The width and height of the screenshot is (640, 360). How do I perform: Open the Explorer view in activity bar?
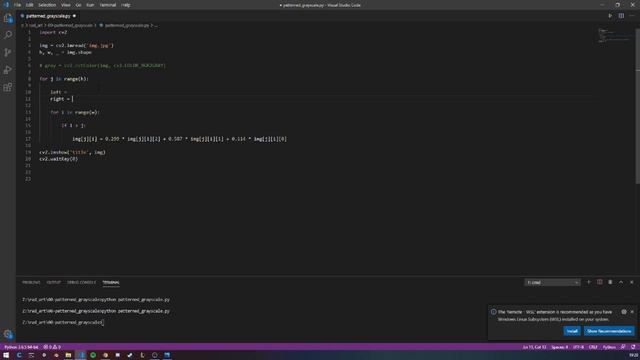click(8, 18)
